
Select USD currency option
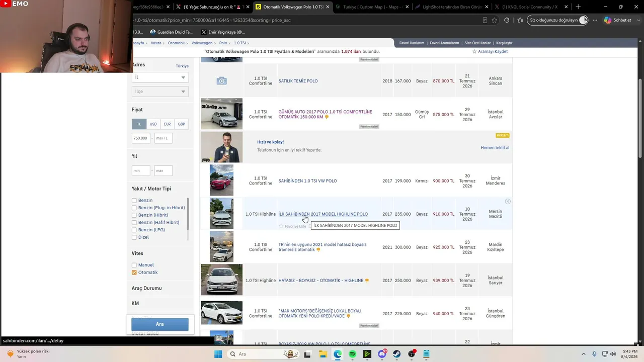pos(153,124)
